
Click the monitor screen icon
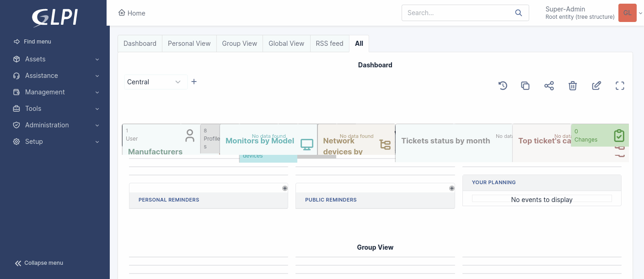click(x=307, y=144)
